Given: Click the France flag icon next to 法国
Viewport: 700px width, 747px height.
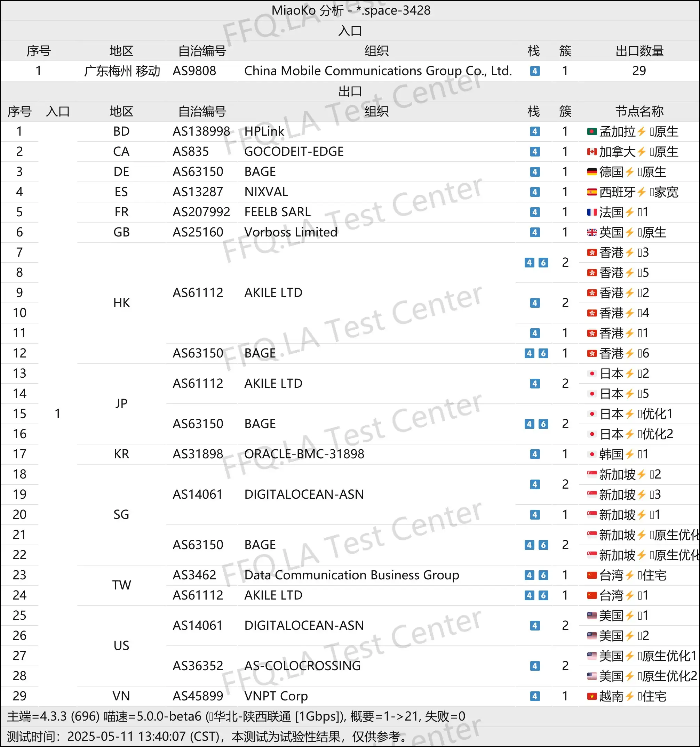Looking at the screenshot, I should tap(592, 212).
